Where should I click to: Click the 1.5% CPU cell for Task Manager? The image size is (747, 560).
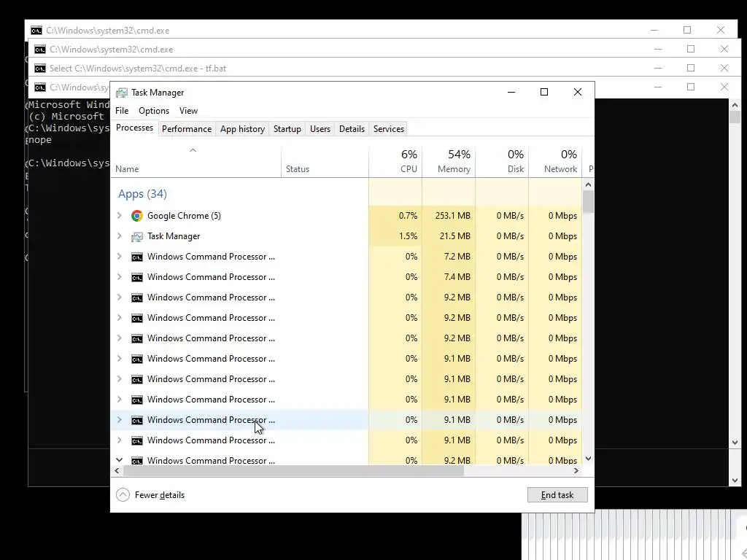point(395,236)
